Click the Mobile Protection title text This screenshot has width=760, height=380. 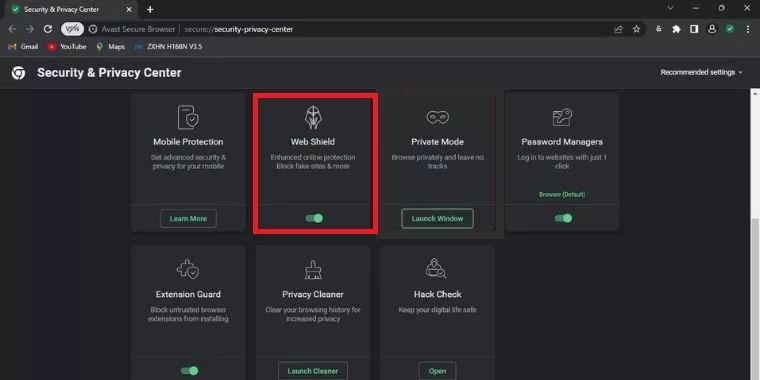[x=188, y=142]
